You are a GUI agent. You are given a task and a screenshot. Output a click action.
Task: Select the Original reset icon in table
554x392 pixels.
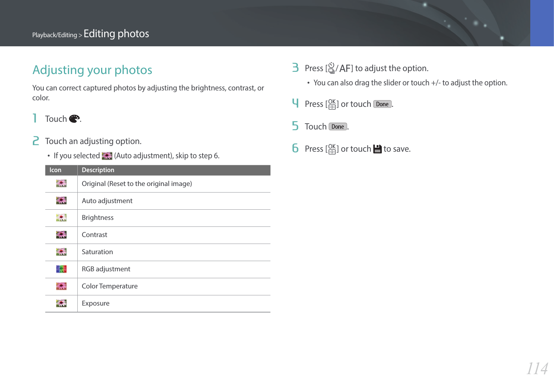coord(61,183)
